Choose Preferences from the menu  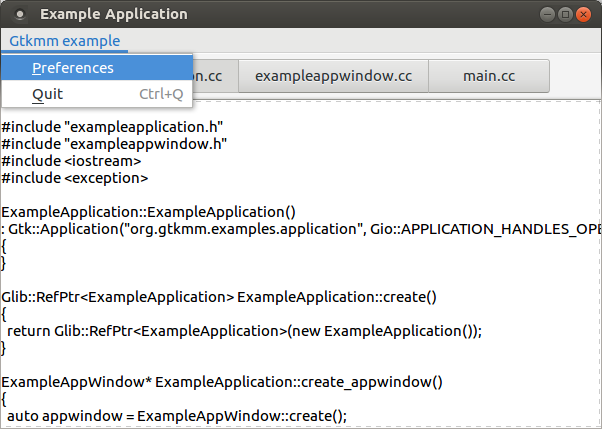pos(97,68)
